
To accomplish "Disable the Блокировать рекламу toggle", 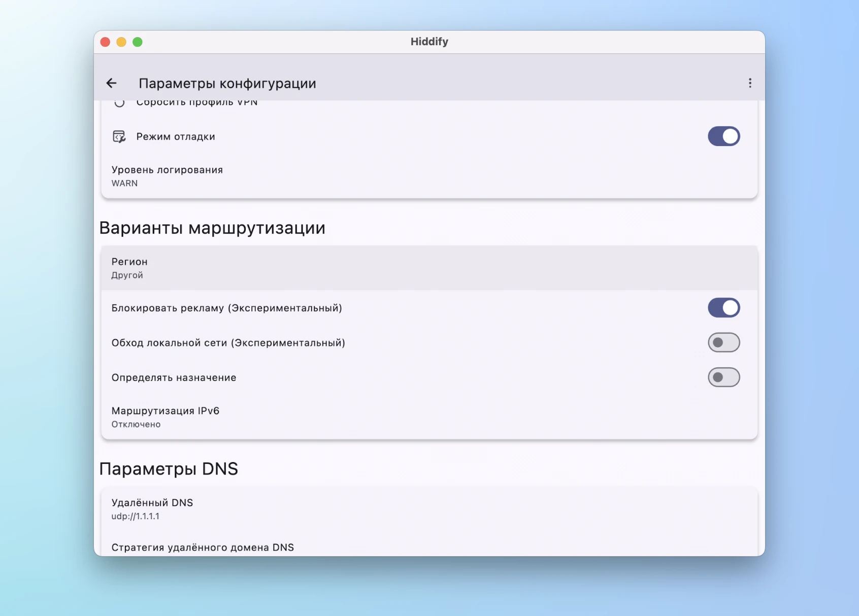I will (724, 307).
